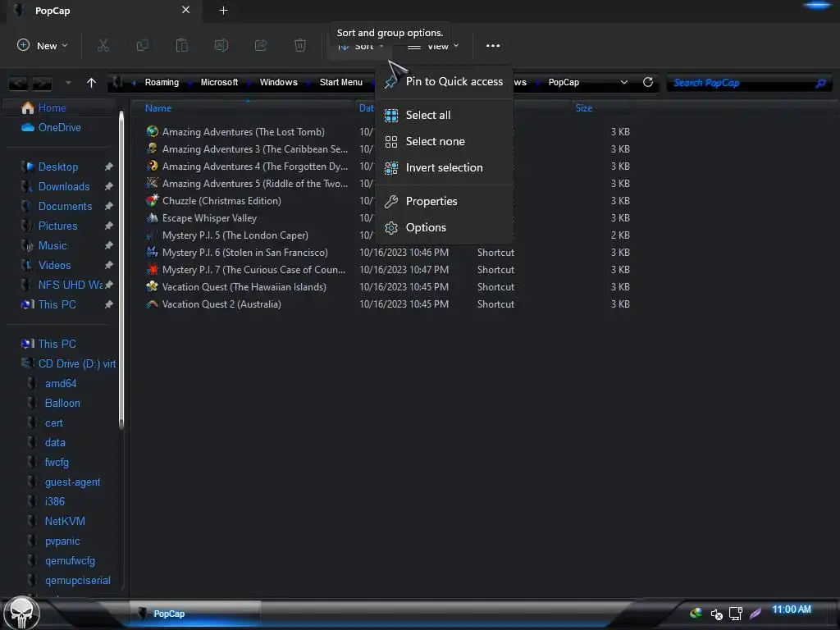This screenshot has height=630, width=840.
Task: Choose Select none from menu
Action: tap(444, 141)
